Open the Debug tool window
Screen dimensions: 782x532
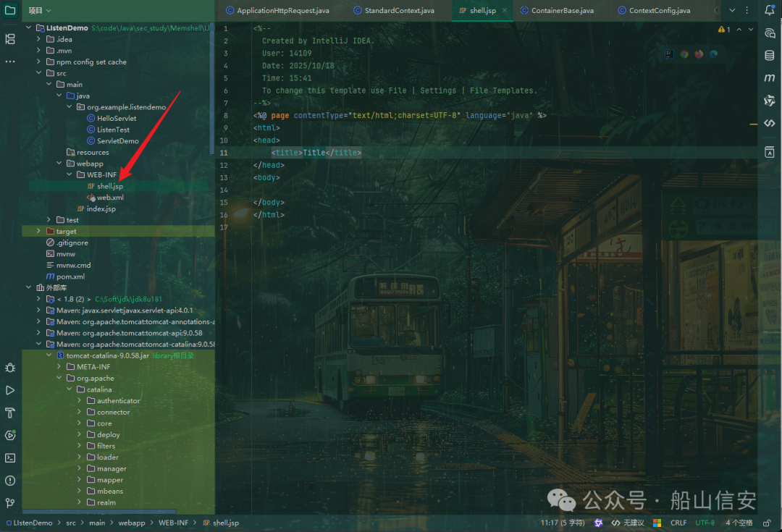pos(10,368)
